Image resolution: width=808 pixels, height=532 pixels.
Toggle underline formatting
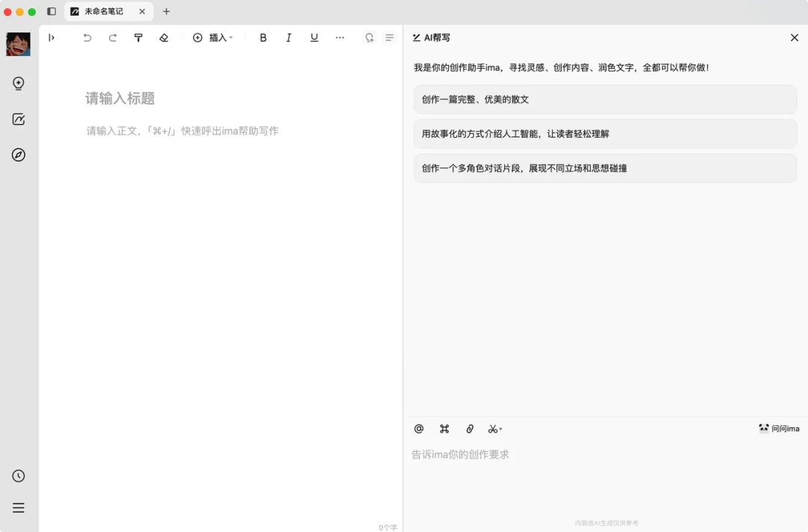click(x=314, y=37)
